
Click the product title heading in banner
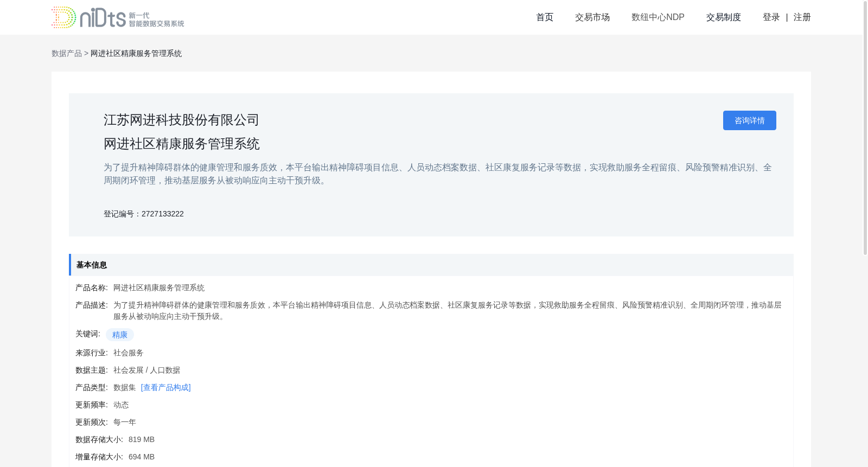point(182,144)
